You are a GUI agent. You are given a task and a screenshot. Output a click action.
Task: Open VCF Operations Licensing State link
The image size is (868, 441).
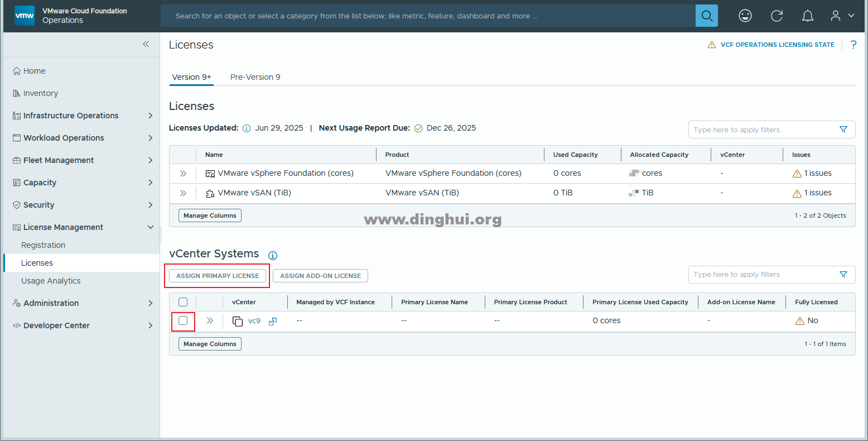[x=778, y=45]
